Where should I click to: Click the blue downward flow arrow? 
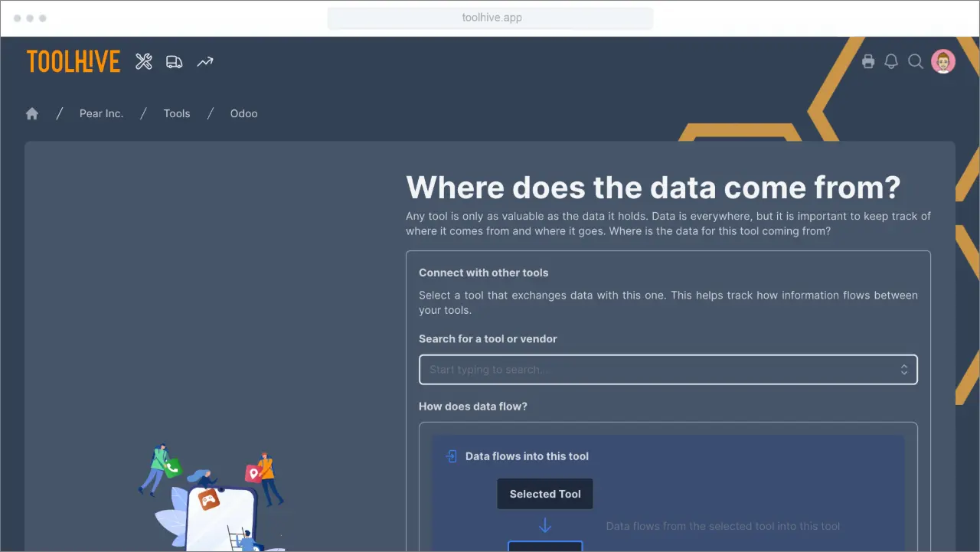pyautogui.click(x=544, y=525)
